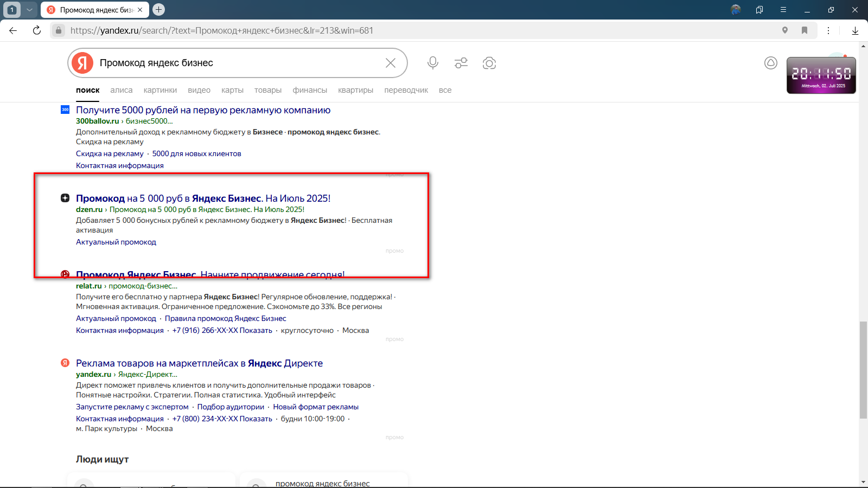Select the поиск tab
Viewport: 868px width, 488px height.
coord(88,90)
